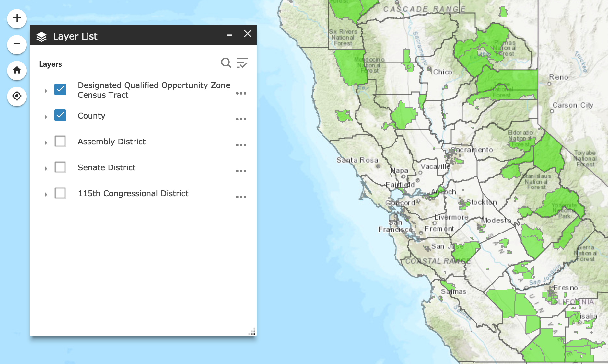Enable the Assembly District layer

(x=60, y=142)
